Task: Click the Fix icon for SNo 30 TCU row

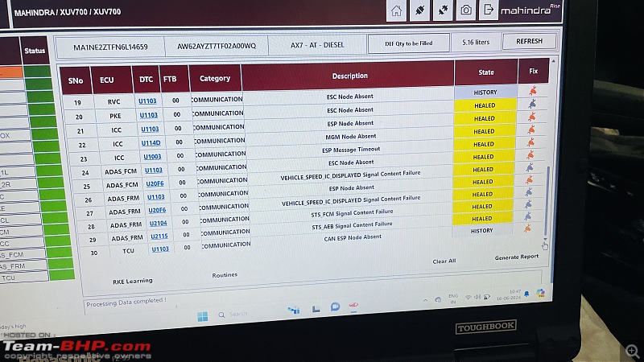Action: [x=527, y=228]
